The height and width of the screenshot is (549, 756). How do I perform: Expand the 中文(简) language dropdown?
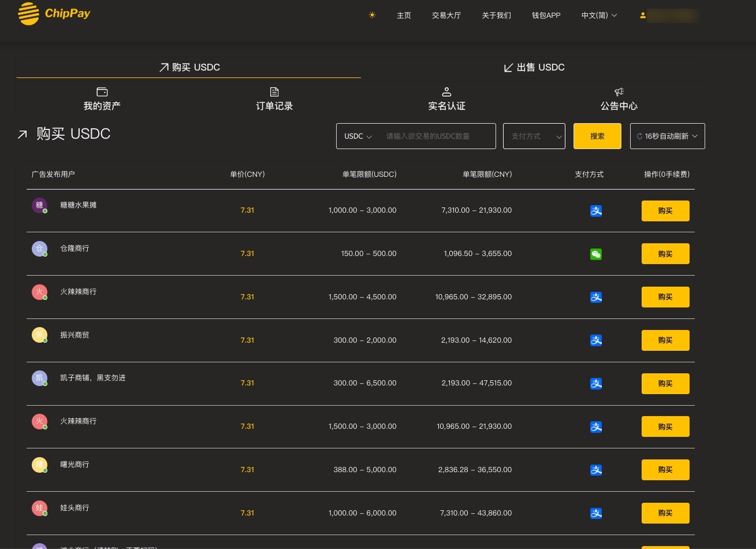coord(599,16)
